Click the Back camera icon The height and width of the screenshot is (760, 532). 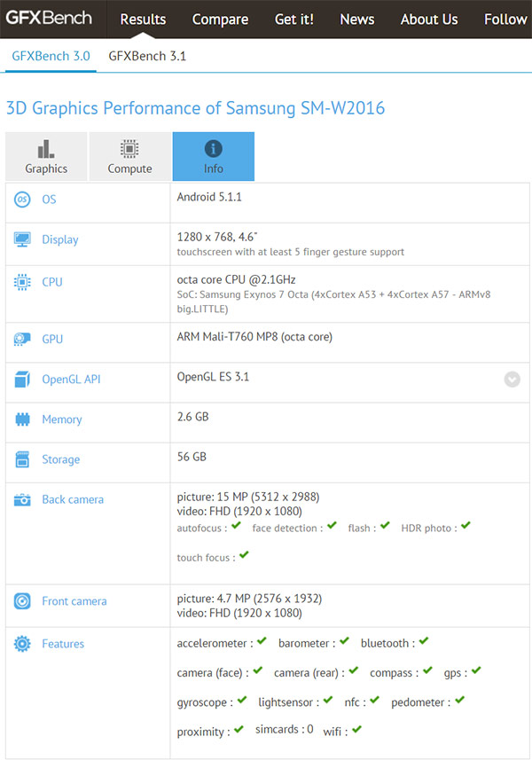(22, 499)
